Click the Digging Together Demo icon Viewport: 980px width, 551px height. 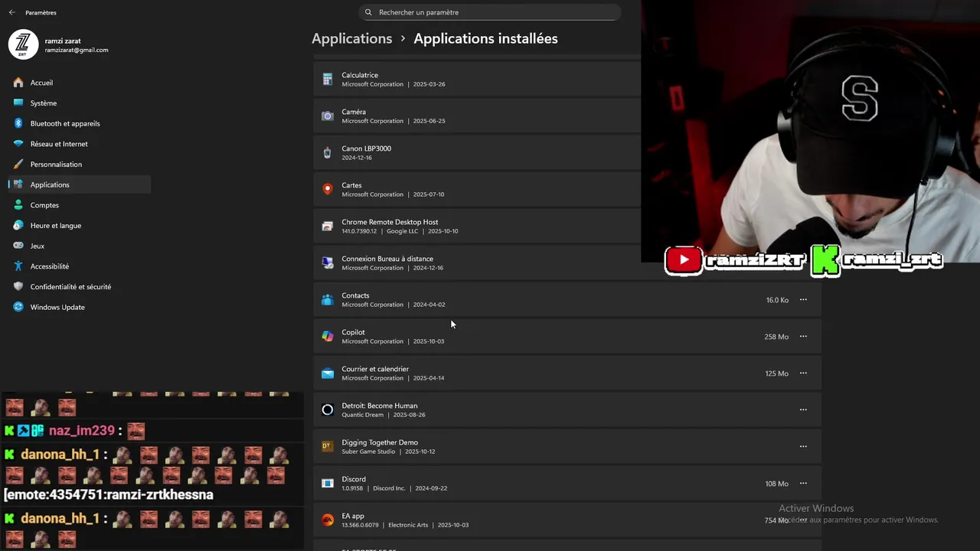click(x=328, y=447)
